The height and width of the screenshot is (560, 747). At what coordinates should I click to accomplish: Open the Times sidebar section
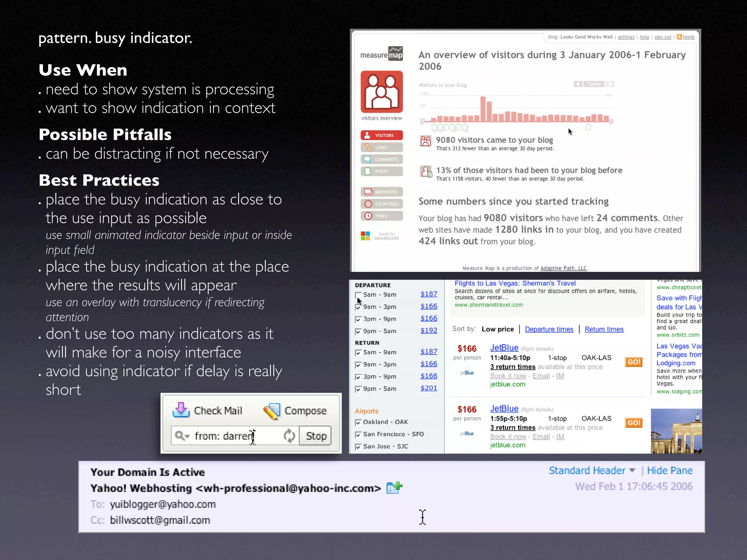(x=382, y=216)
